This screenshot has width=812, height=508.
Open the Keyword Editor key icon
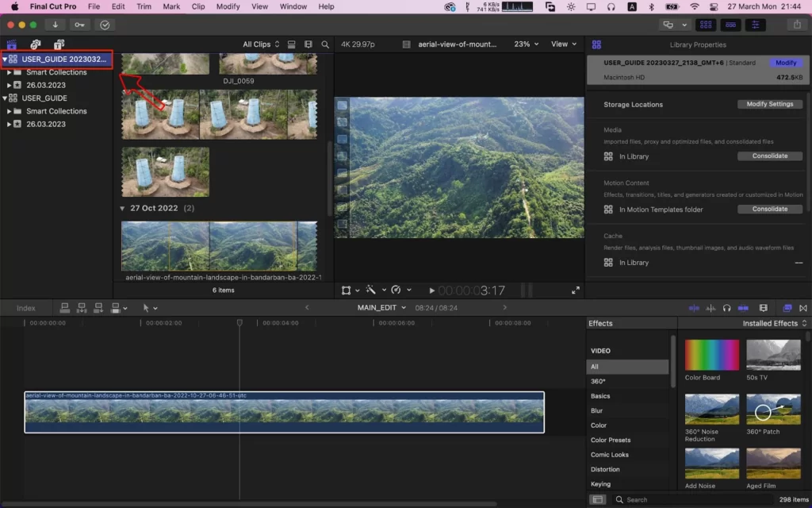tap(79, 25)
